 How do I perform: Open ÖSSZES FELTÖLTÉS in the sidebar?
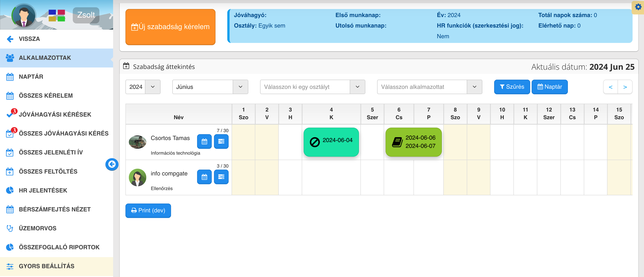(x=56, y=172)
